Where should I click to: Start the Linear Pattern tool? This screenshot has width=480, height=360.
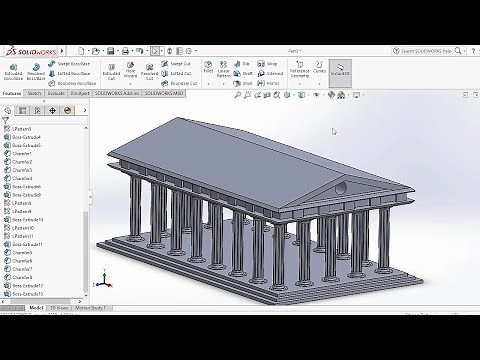tap(223, 69)
